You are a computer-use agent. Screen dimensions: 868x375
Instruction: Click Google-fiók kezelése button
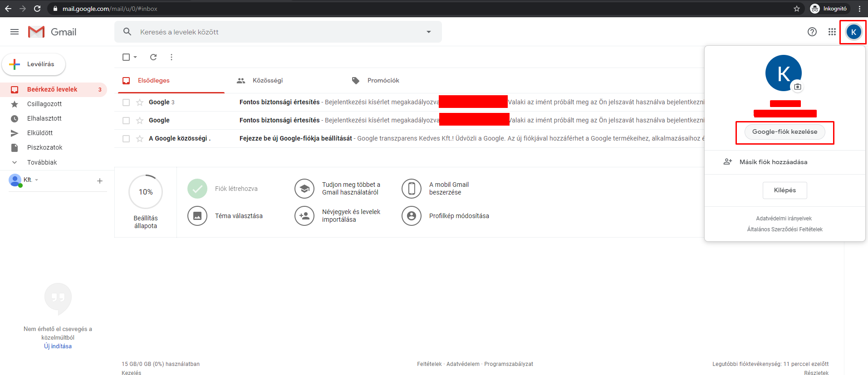785,132
